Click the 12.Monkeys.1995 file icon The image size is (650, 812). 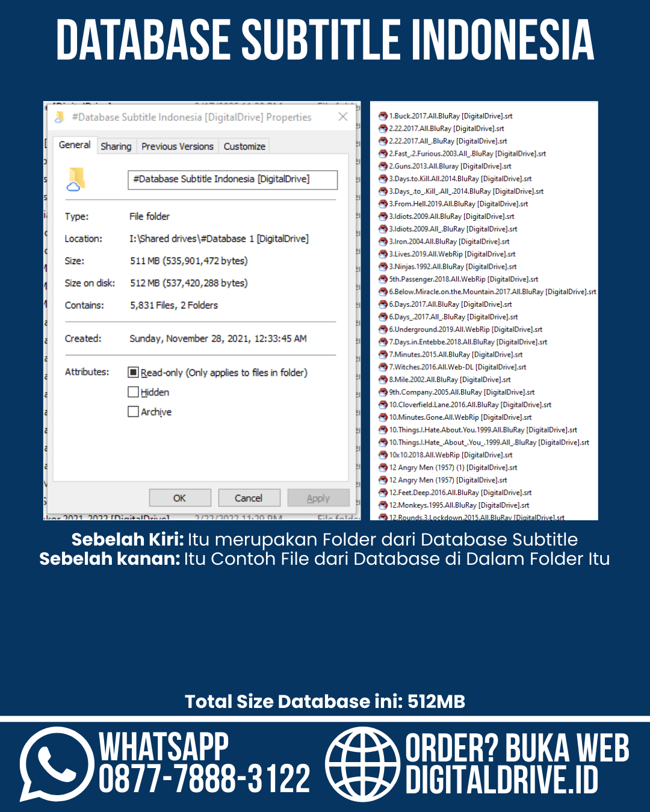383,505
